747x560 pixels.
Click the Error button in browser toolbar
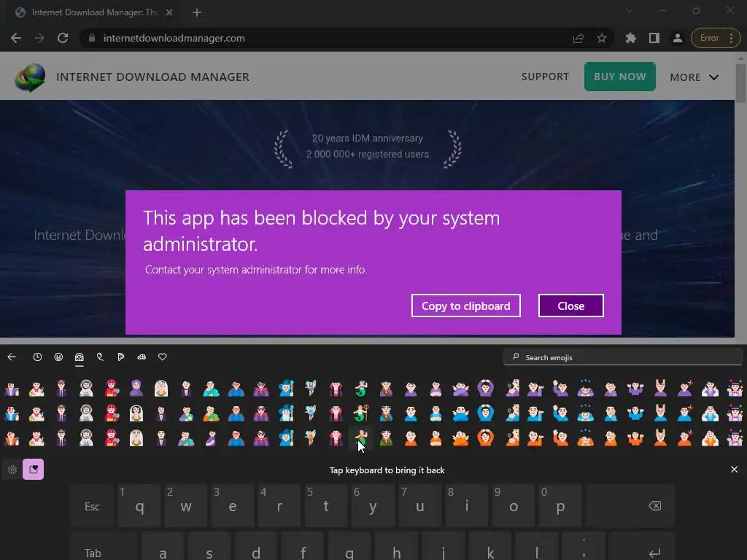click(716, 38)
